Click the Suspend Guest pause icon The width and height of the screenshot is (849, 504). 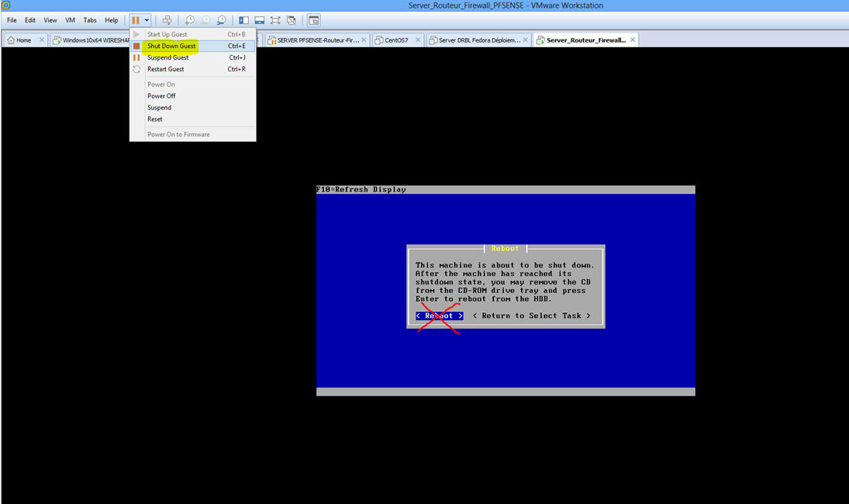click(x=136, y=57)
